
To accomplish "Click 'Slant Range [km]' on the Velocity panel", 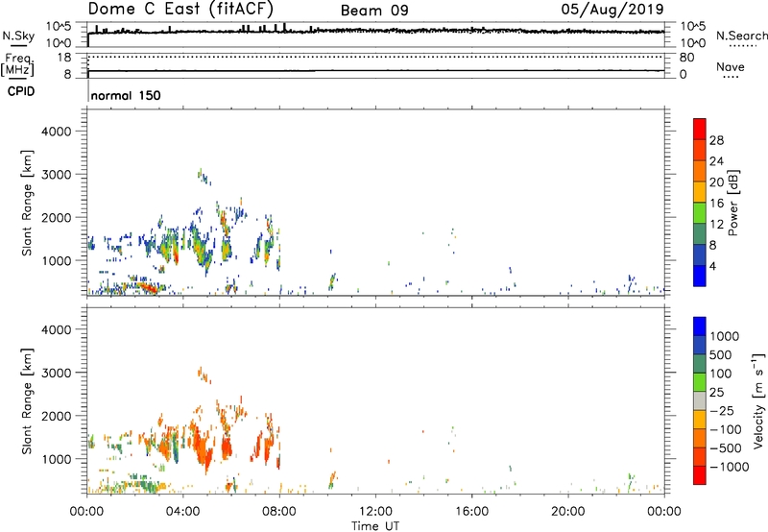I will click(27, 400).
